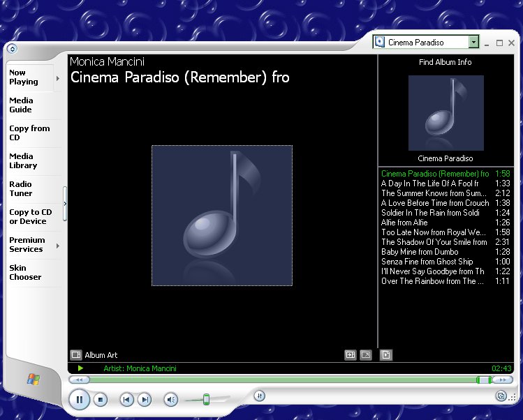
Task: Maximize the video and visualization pane
Action: [366, 355]
